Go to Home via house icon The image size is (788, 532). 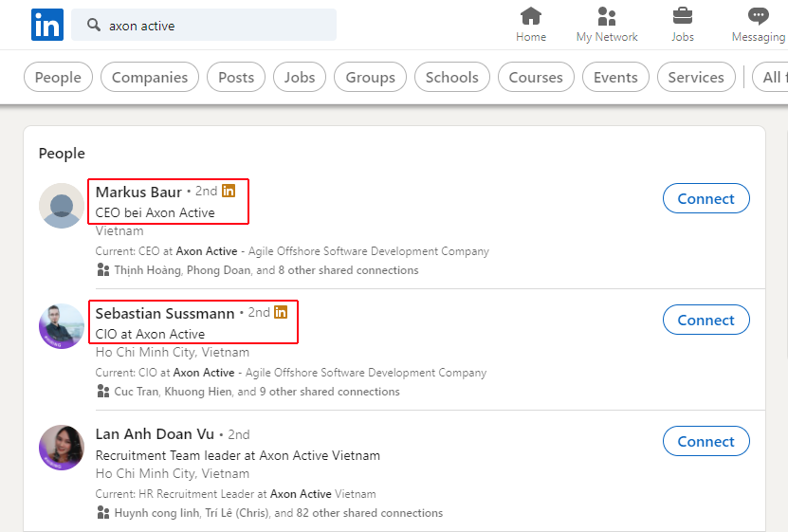(531, 16)
